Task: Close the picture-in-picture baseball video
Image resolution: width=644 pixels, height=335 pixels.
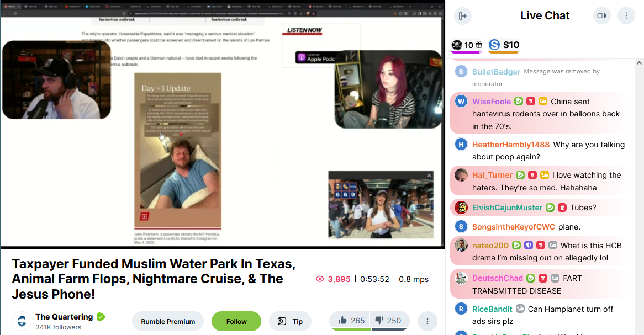Action: pos(429,176)
